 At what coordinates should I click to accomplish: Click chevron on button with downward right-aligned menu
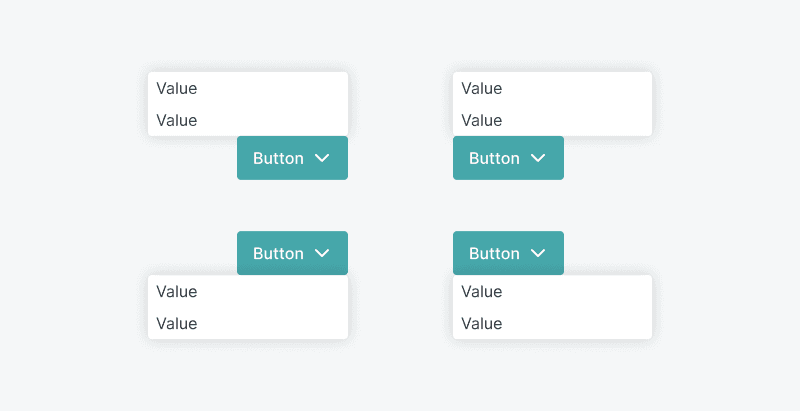[x=322, y=254]
